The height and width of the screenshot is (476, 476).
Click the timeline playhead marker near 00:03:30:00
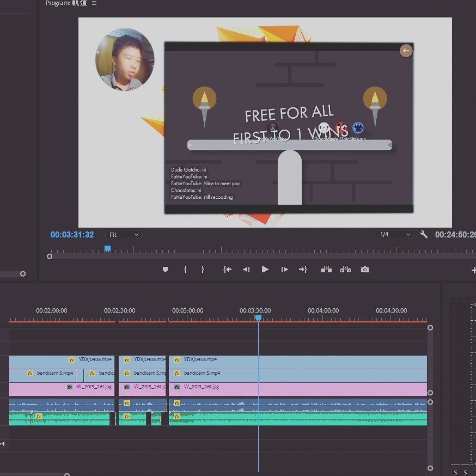pyautogui.click(x=258, y=318)
